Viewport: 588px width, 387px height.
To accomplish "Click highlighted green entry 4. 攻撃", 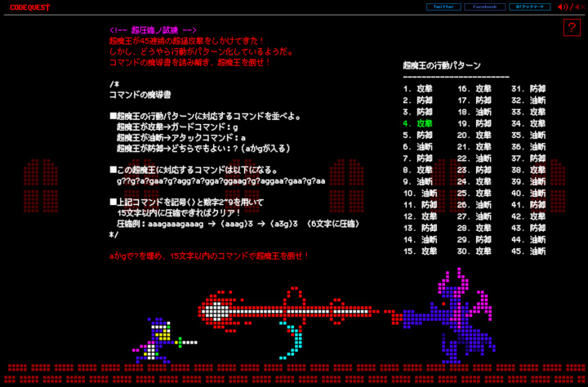I will click(418, 123).
